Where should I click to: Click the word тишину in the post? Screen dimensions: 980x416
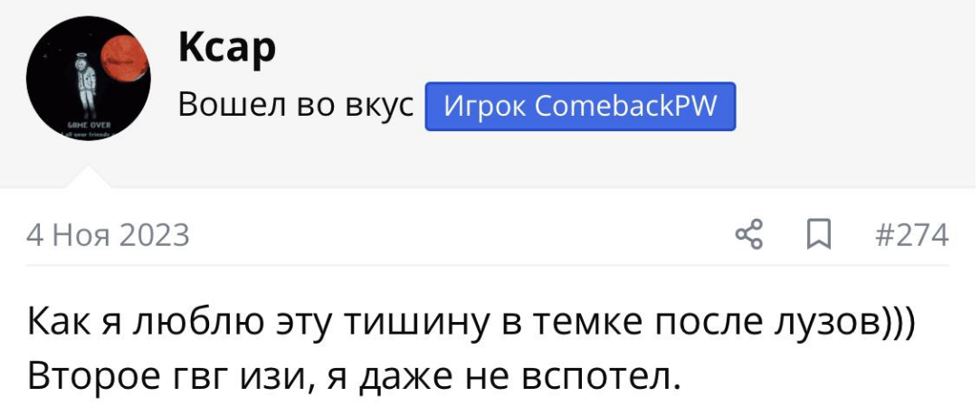405,322
